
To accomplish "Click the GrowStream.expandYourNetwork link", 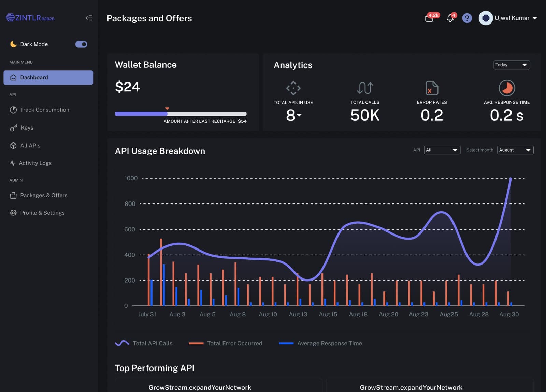I will pyautogui.click(x=200, y=387).
